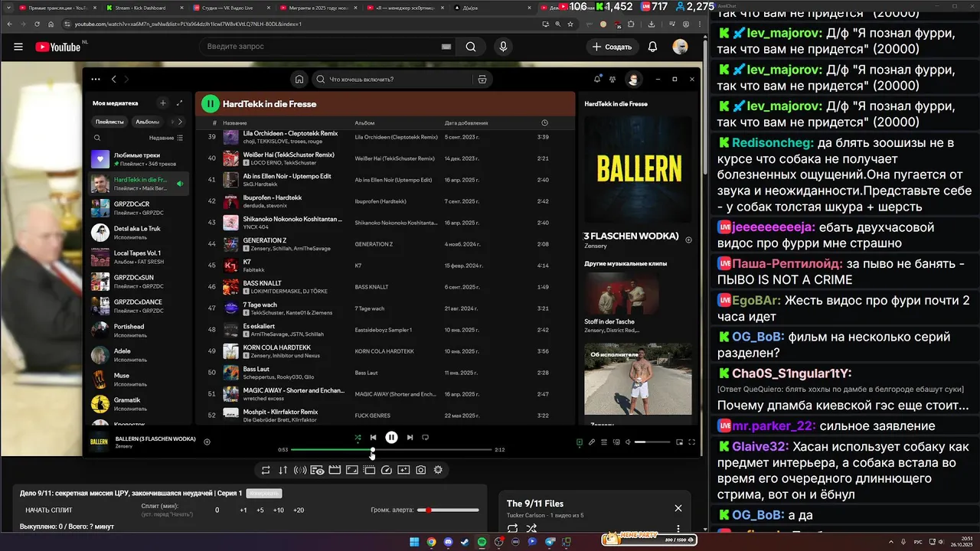Sort by Дата добавления column header
This screenshot has width=980, height=551.
tap(465, 123)
